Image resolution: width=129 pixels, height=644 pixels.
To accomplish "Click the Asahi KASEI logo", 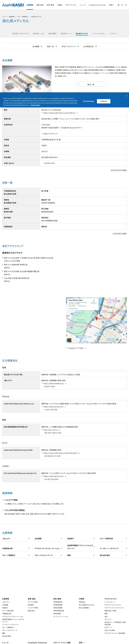I will click(x=13, y=5).
